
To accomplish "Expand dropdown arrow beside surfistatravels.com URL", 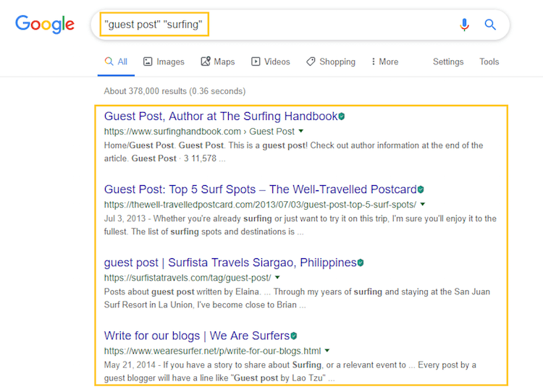I will point(277,277).
